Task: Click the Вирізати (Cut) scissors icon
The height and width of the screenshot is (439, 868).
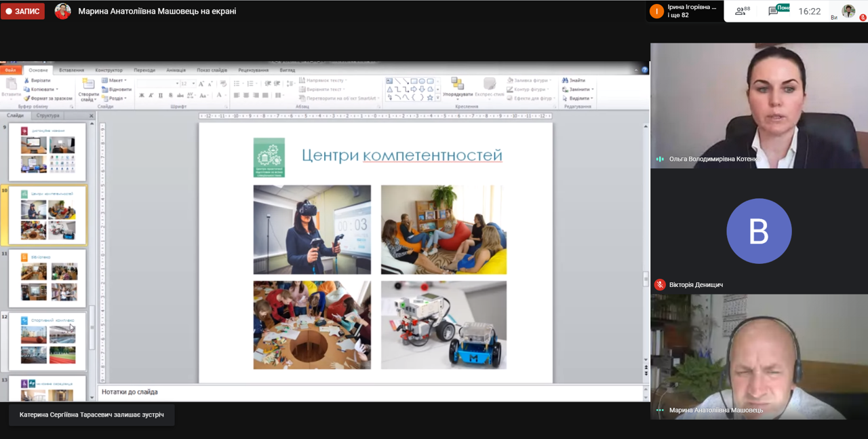Action: pyautogui.click(x=27, y=80)
